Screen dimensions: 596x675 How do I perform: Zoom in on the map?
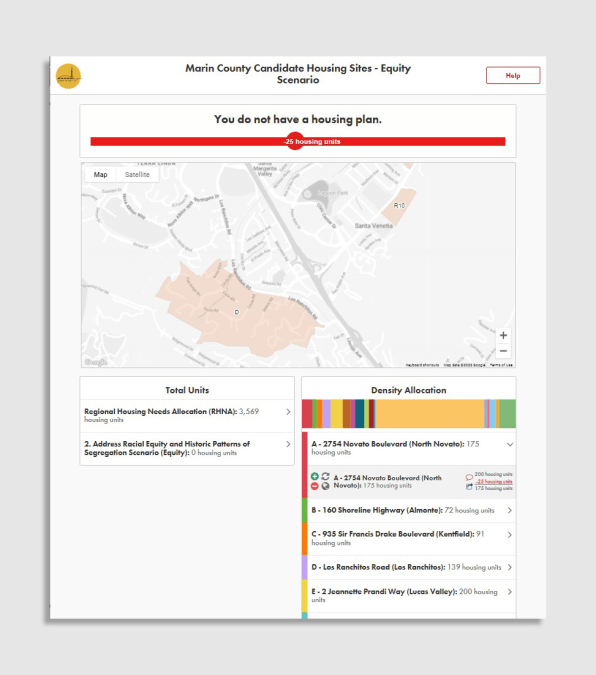coord(503,335)
